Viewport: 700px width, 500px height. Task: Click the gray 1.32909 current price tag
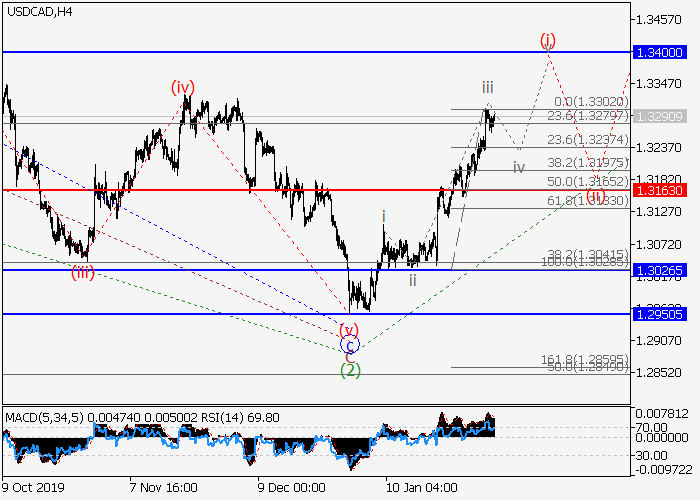(x=665, y=116)
